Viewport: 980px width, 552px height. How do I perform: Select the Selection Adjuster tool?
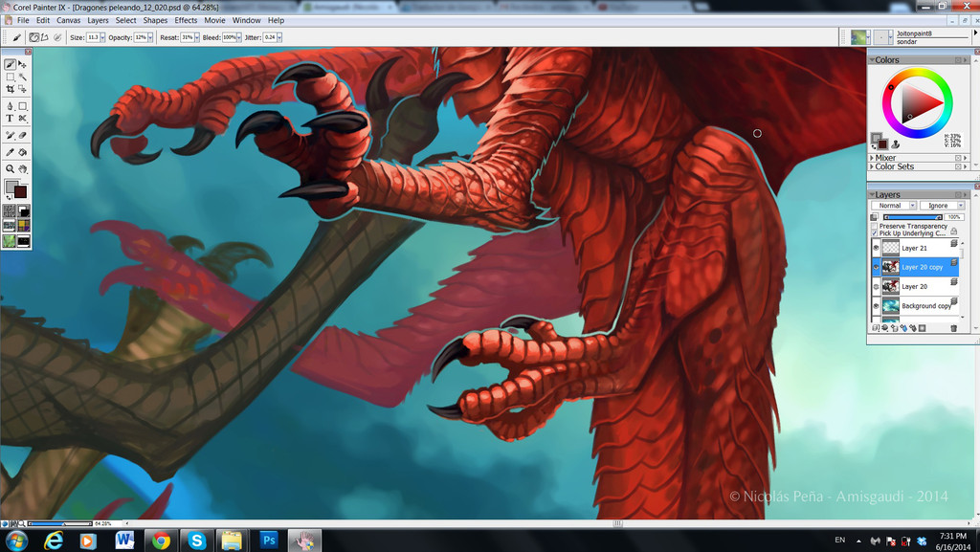[23, 89]
